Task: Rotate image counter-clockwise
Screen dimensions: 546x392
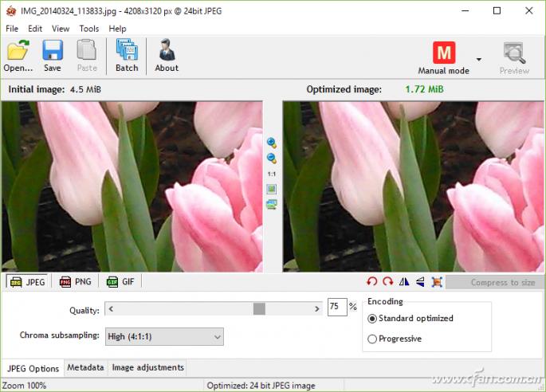Action: pos(372,281)
